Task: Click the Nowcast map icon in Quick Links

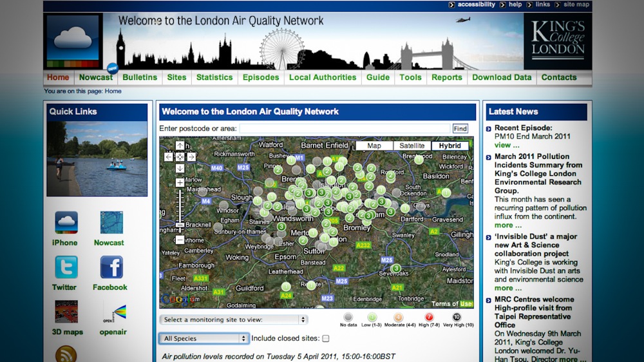Action: pyautogui.click(x=111, y=223)
